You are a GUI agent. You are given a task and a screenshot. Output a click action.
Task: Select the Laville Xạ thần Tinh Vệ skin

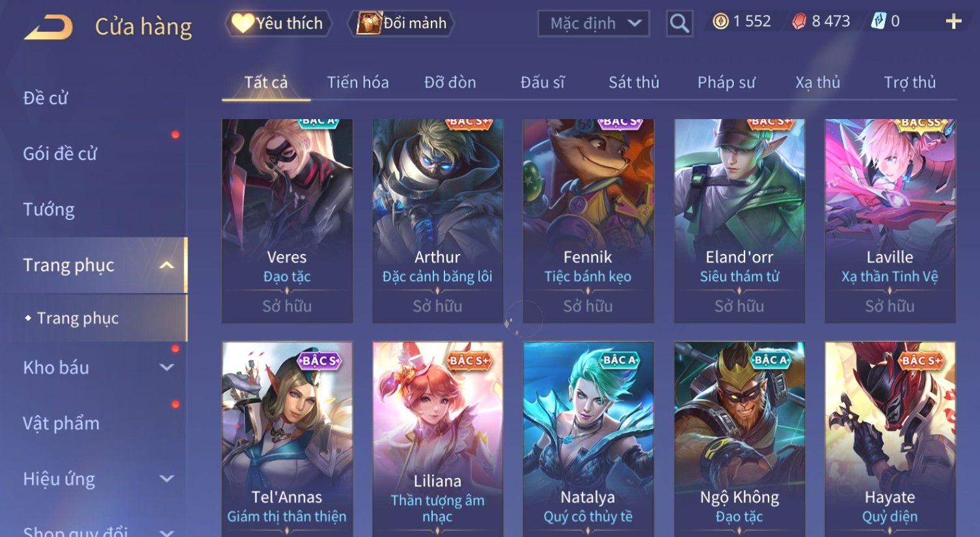[x=890, y=221]
